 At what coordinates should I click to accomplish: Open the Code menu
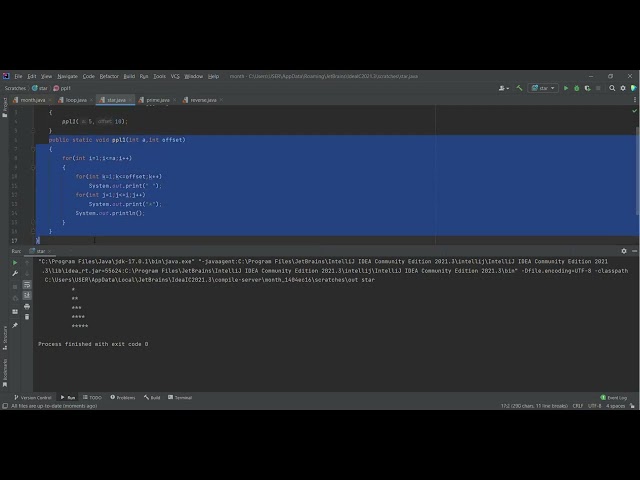(89, 76)
